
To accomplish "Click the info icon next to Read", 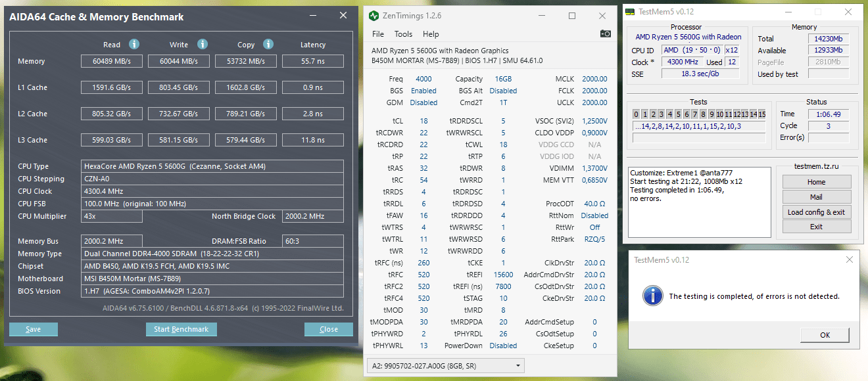I will (x=134, y=45).
